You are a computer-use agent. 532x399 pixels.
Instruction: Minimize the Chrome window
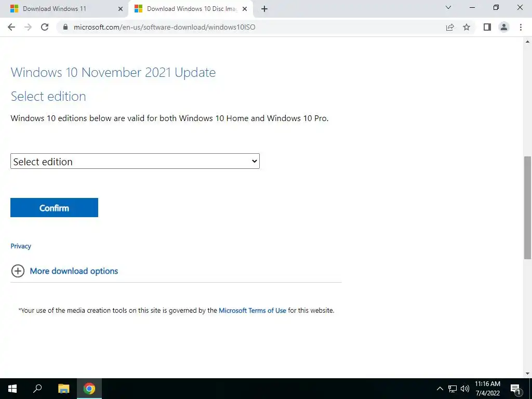472,7
